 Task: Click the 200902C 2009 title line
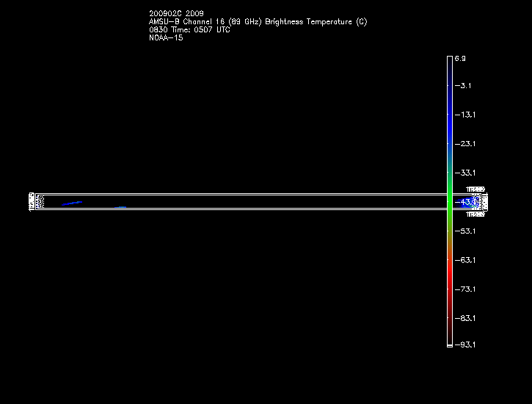pyautogui.click(x=177, y=13)
